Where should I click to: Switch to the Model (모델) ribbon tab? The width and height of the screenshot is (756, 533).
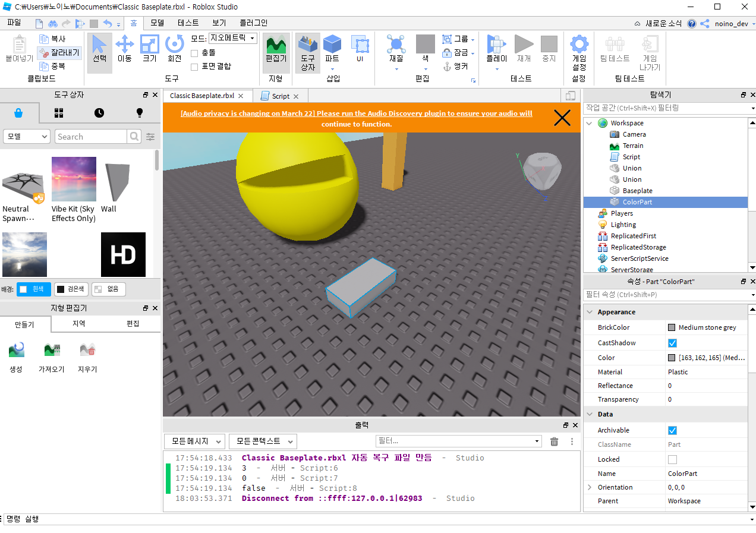[x=157, y=23]
